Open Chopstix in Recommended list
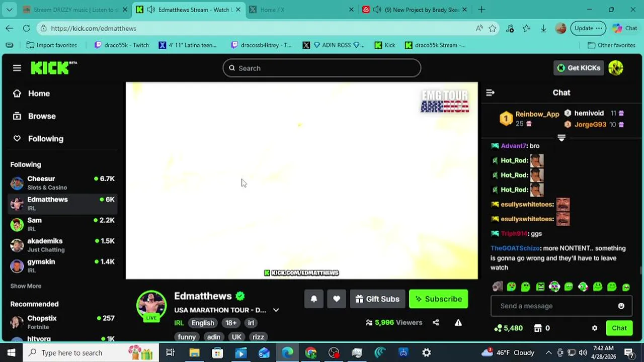 62,322
